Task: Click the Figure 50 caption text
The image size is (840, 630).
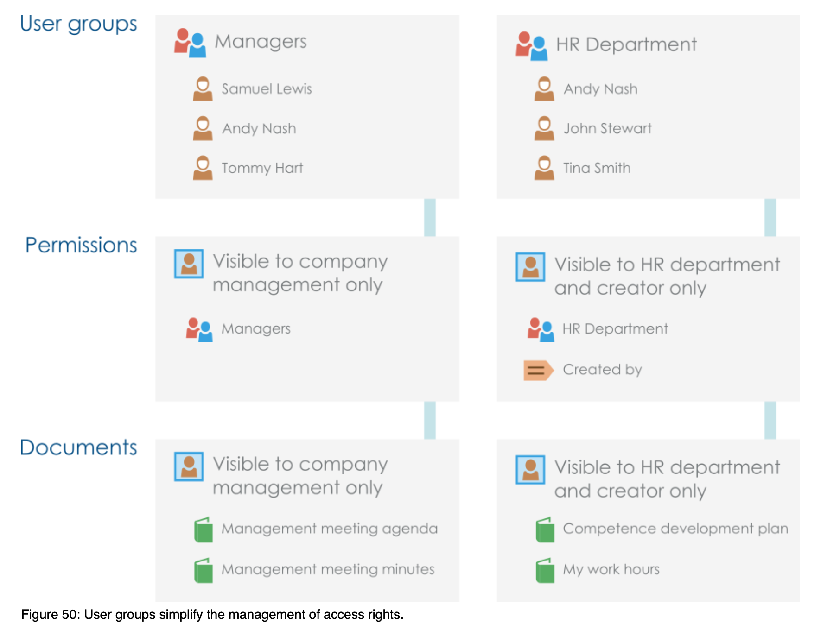Action: [212, 615]
